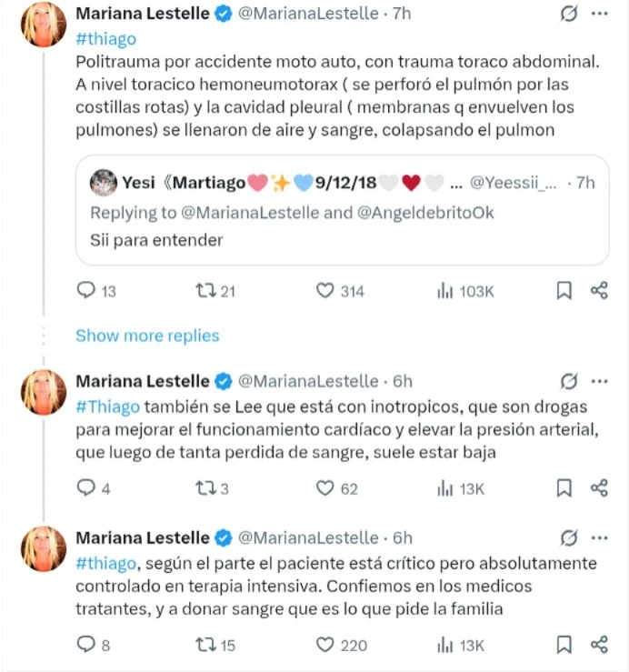Viewport: 629px width, 672px height.
Task: Share the last tweet about terapia intensiva
Action: (599, 645)
